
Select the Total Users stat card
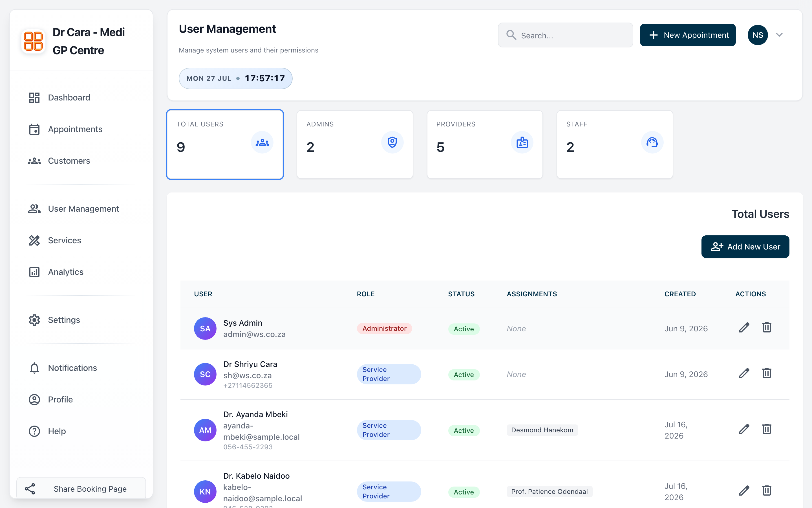pyautogui.click(x=225, y=144)
